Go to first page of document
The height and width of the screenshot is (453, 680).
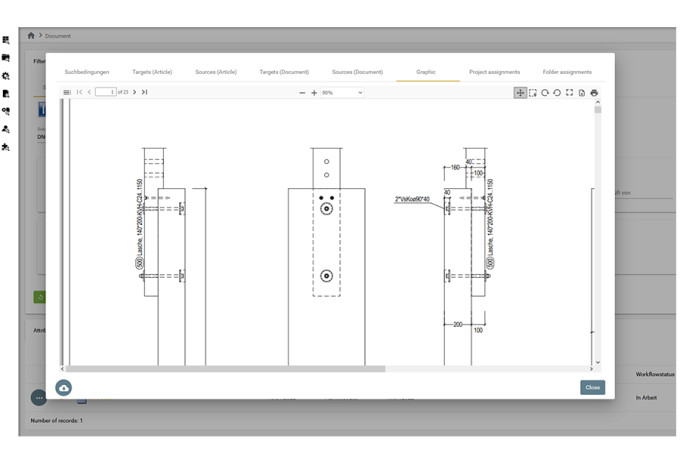pyautogui.click(x=80, y=92)
